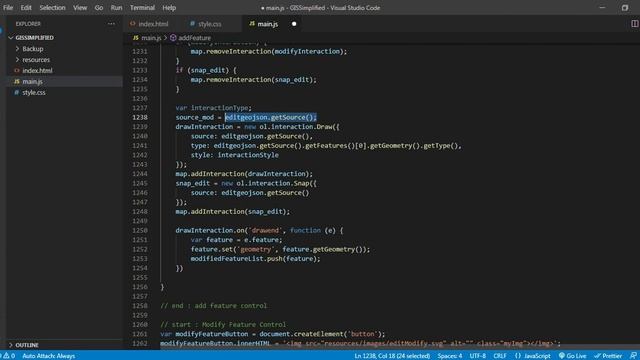Image resolution: width=640 pixels, height=360 pixels.
Task: Click 'style: interactionStyle' on line 1242
Action: [235, 155]
